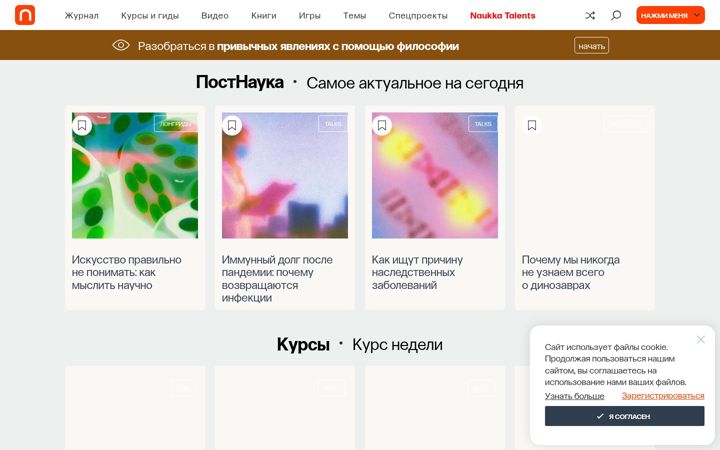Open the Naukka Talents link
The image size is (720, 450).
tap(502, 16)
